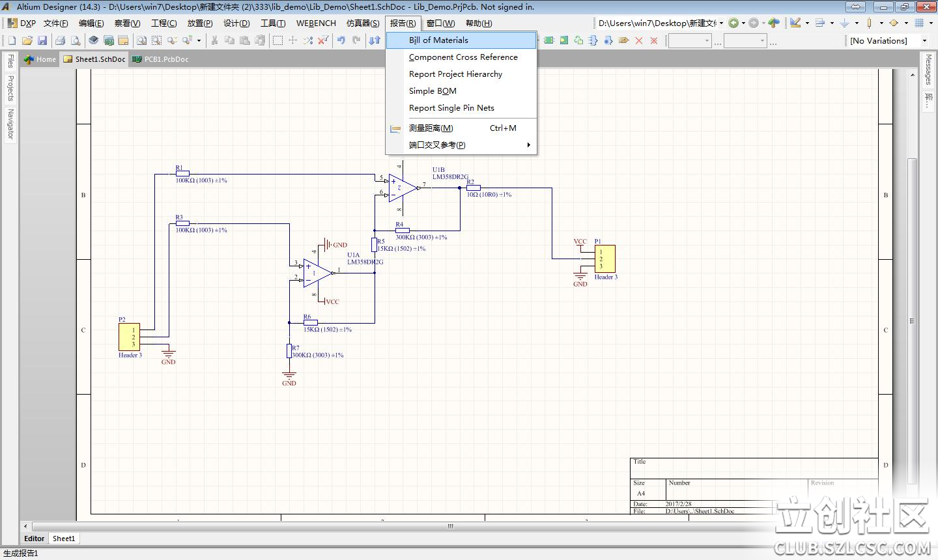Click the Copy icon
Viewport: 938px width, 560px height.
click(229, 40)
